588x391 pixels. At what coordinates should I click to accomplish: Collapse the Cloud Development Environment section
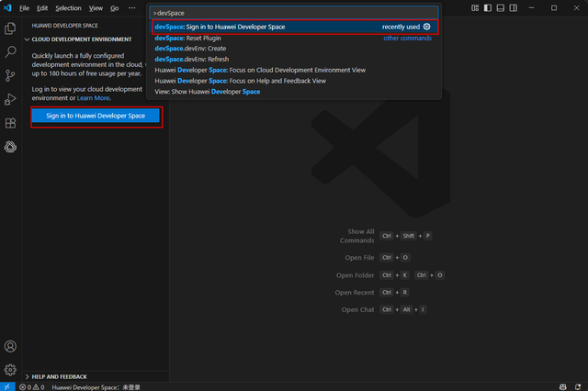tap(28, 39)
